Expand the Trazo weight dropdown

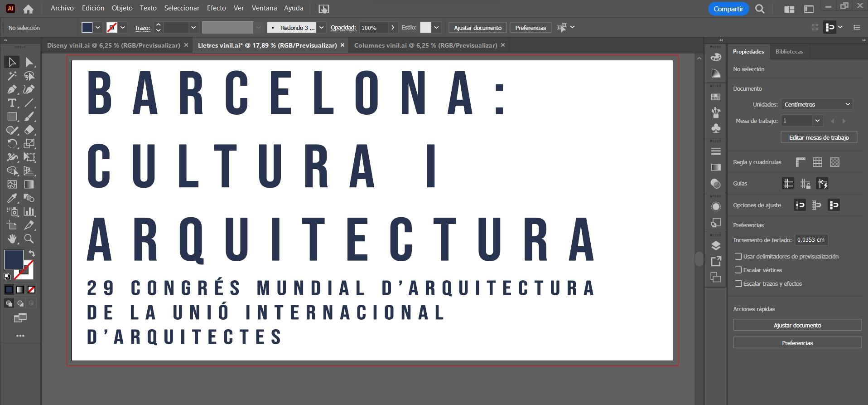(x=193, y=28)
